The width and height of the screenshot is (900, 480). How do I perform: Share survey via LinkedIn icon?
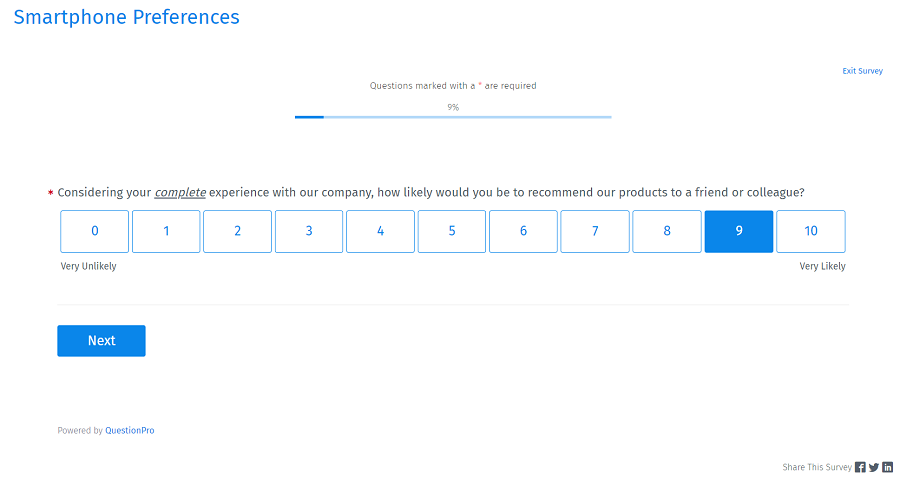click(888, 467)
